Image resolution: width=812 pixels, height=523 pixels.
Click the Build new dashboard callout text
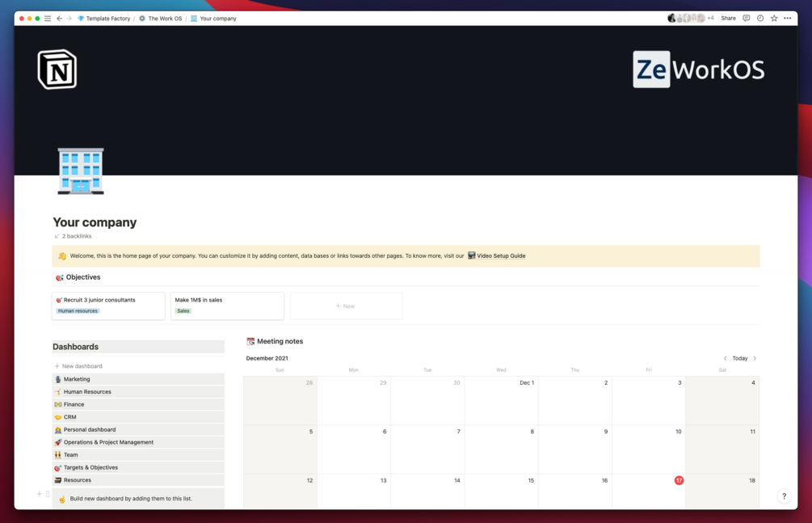(x=131, y=499)
